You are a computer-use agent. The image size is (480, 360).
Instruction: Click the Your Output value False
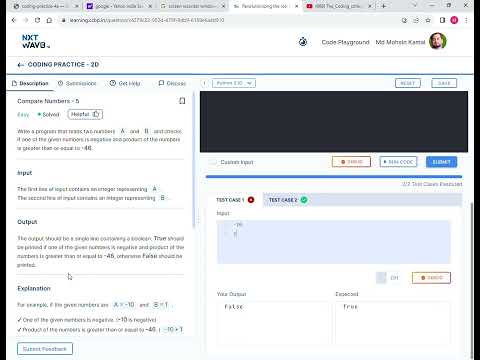[x=234, y=307]
